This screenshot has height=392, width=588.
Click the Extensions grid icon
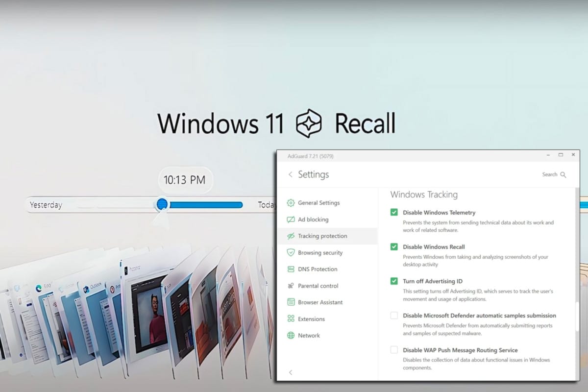coord(291,319)
